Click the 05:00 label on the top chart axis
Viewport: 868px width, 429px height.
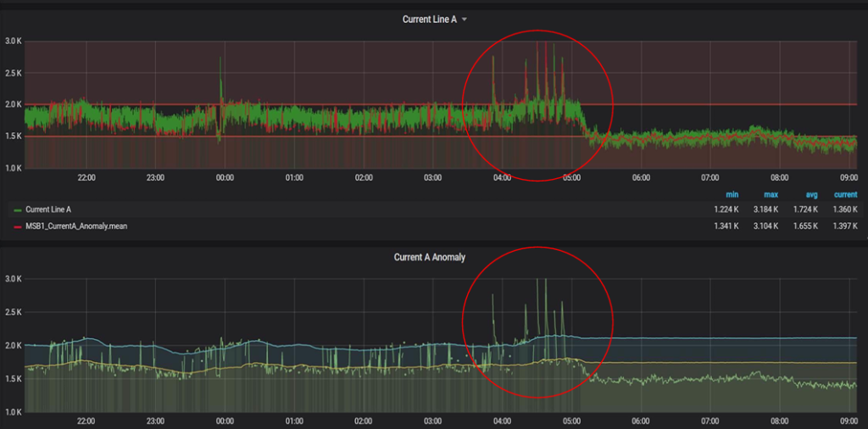(571, 178)
